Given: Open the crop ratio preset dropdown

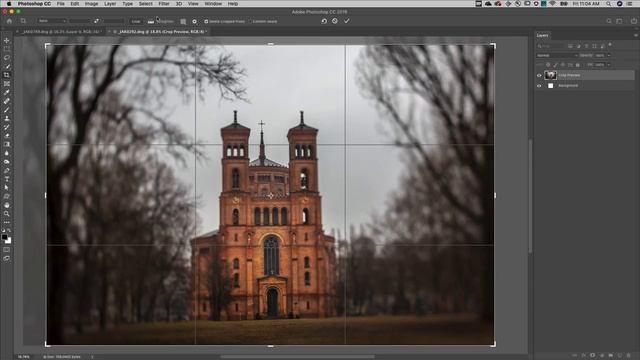Looking at the screenshot, I should [51, 21].
